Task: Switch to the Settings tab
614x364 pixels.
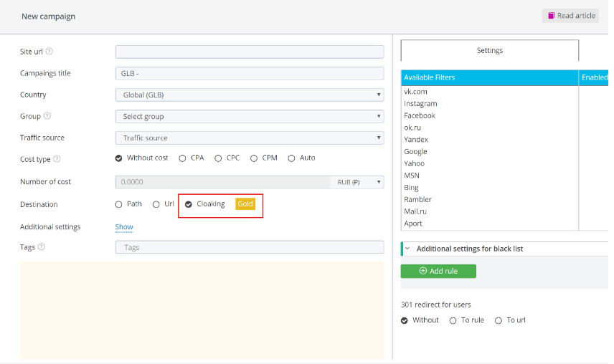Action: 490,51
